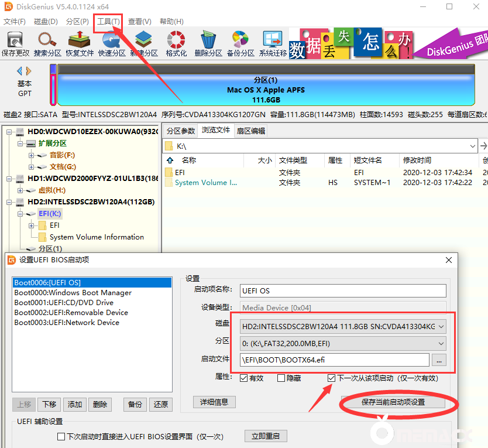488x448 pixels.
Task: Open the Recover Files (恢复文件) tool
Action: tap(79, 43)
